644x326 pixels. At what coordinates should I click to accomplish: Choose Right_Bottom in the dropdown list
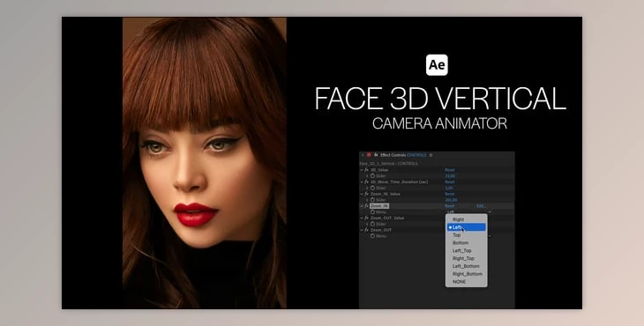point(467,274)
